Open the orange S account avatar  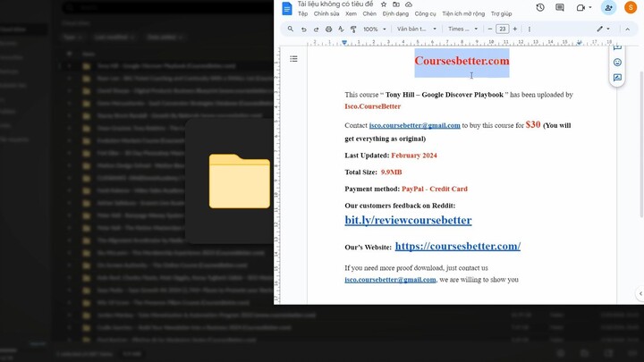(x=631, y=7)
